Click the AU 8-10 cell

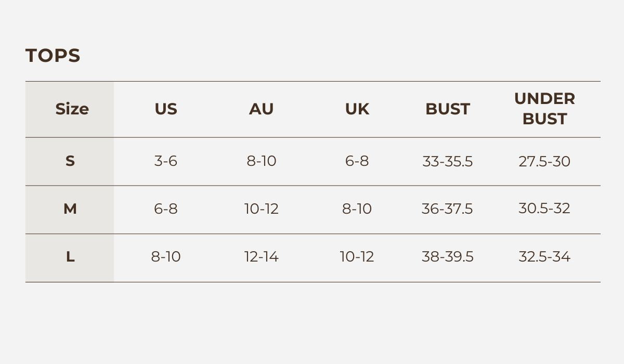261,161
